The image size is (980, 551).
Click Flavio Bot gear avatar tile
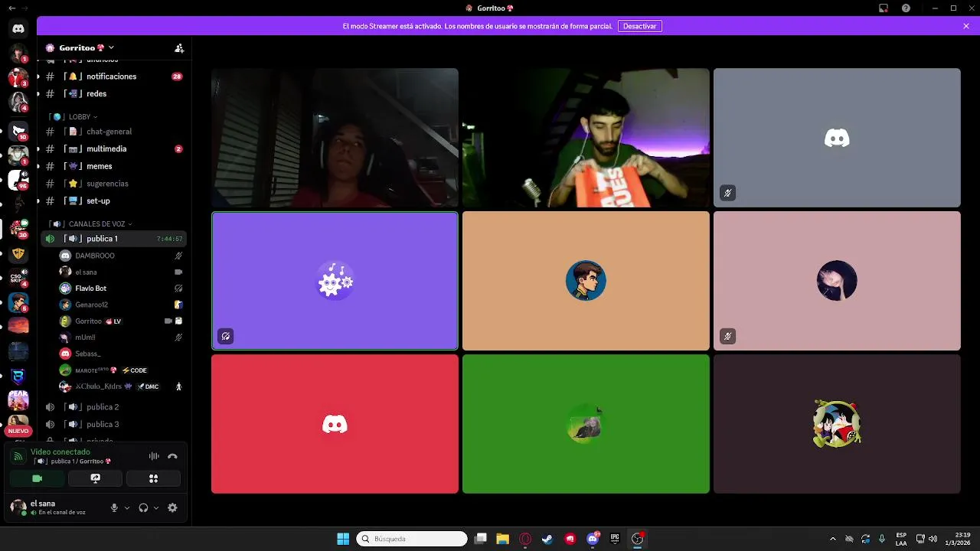coord(335,281)
